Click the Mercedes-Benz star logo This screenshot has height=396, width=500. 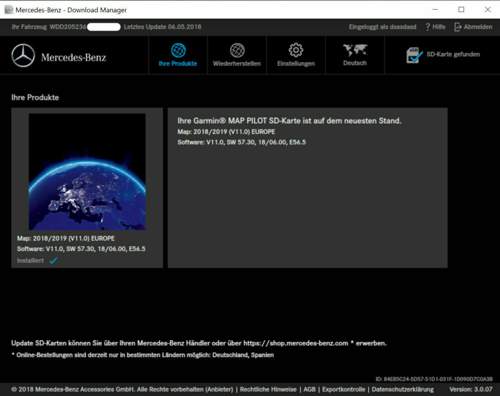[x=23, y=56]
